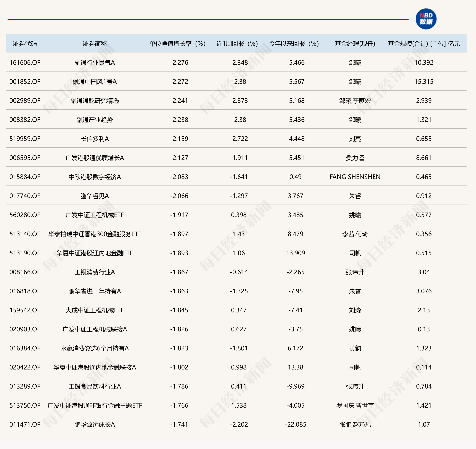Viewport: 476px width, 449px height.
Task: Click fund name 鹏华睿进一年持有A
Action: click(x=95, y=291)
